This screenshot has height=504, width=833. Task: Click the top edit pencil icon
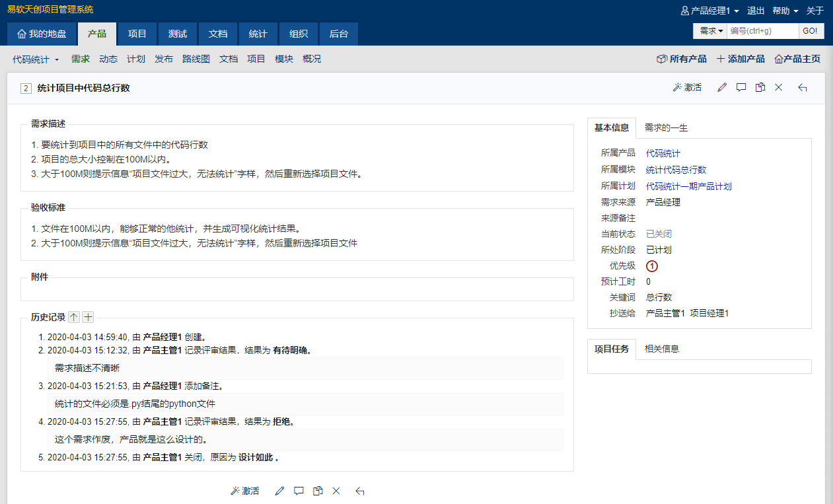722,87
